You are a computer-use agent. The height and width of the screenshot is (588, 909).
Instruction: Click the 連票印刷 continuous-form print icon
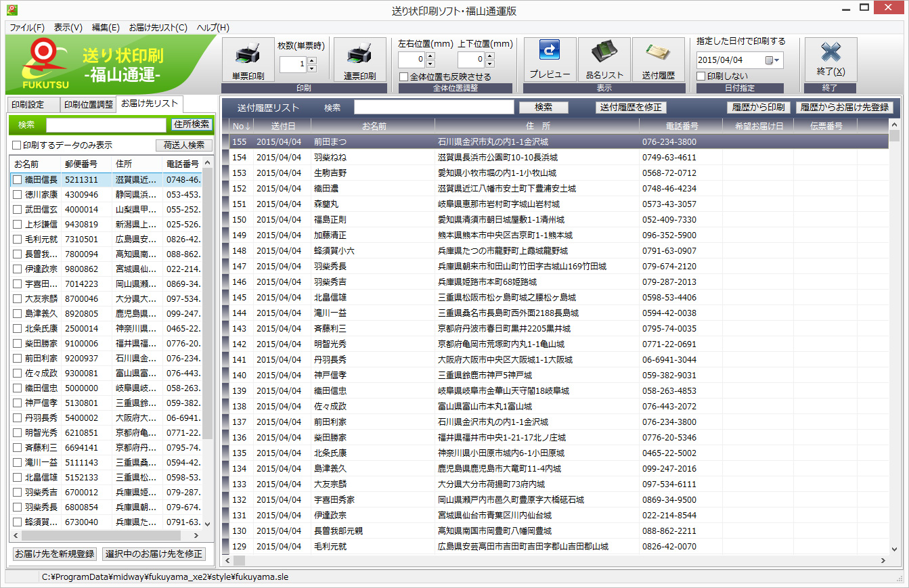[x=359, y=60]
